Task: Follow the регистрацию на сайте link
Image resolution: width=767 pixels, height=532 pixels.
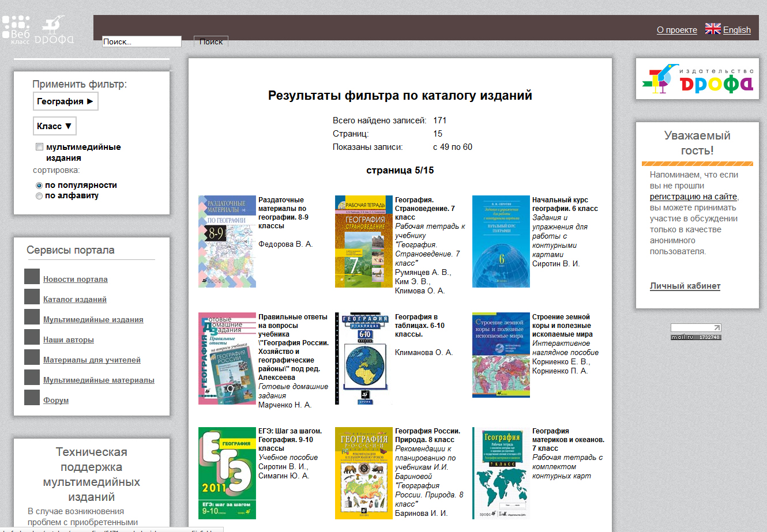Action: coord(693,197)
